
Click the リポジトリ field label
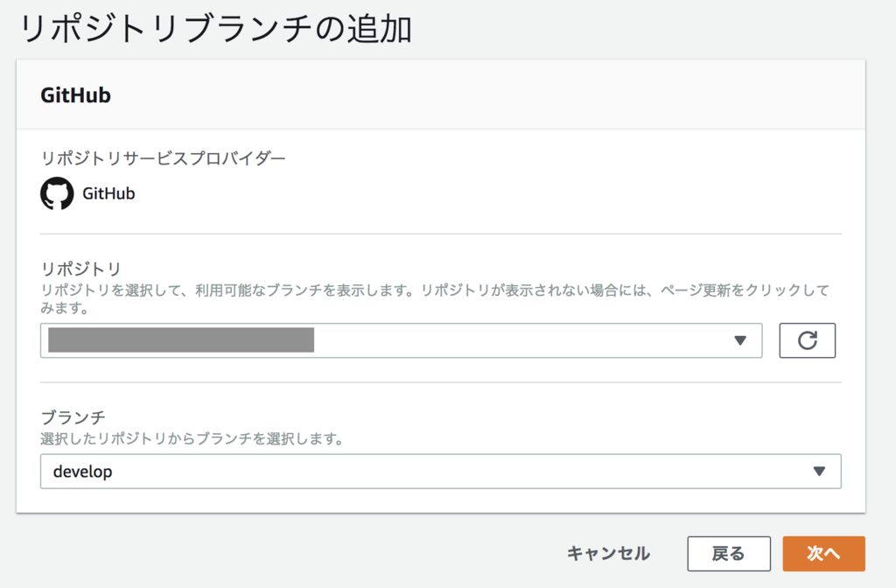point(81,269)
